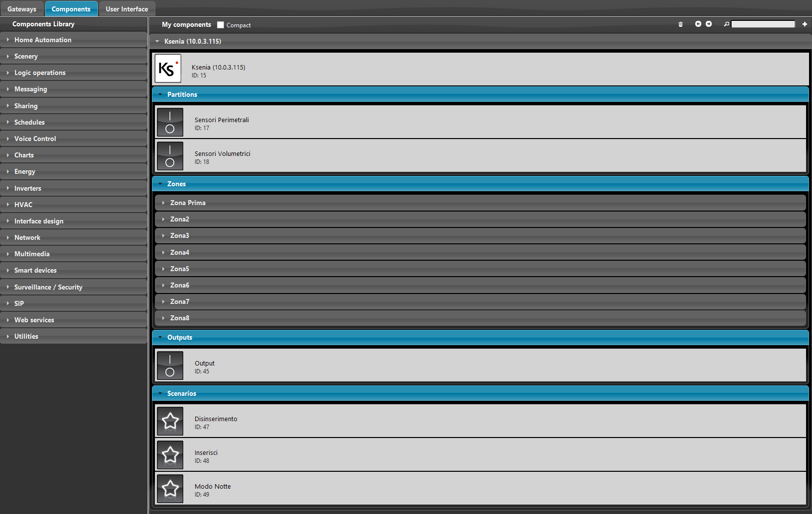Viewport: 812px width, 514px height.
Task: Select the Disinserimento scenario name
Action: point(216,419)
